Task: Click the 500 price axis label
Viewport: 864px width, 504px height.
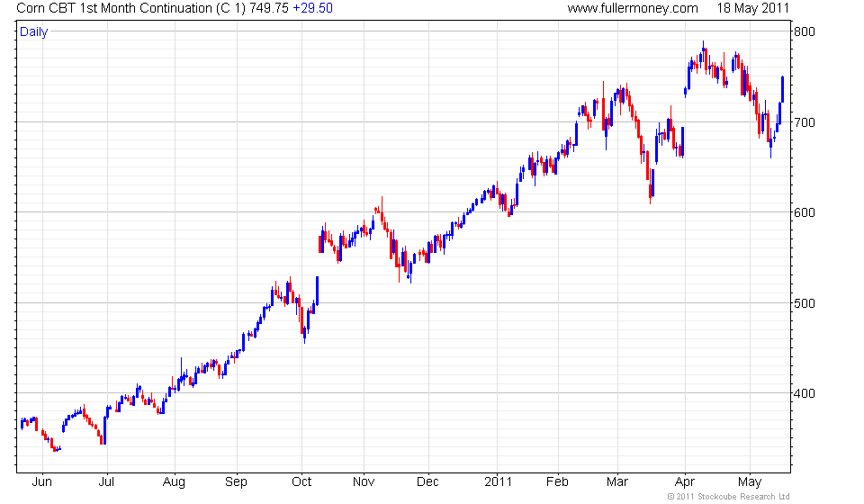Action: coord(804,303)
